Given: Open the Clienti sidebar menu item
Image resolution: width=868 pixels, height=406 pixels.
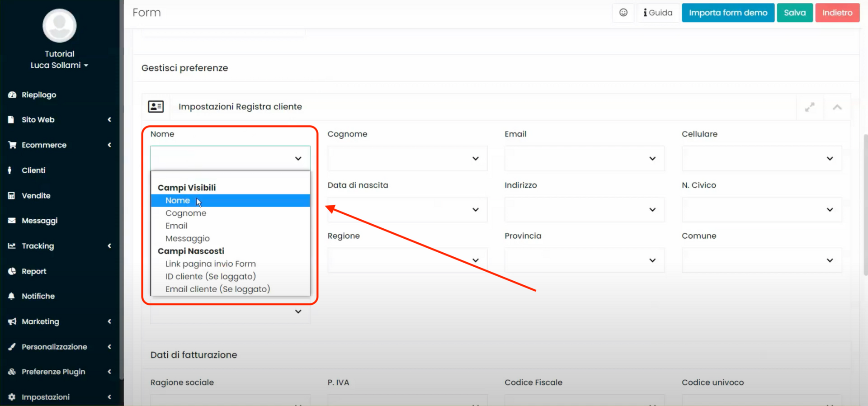Looking at the screenshot, I should pos(60,170).
